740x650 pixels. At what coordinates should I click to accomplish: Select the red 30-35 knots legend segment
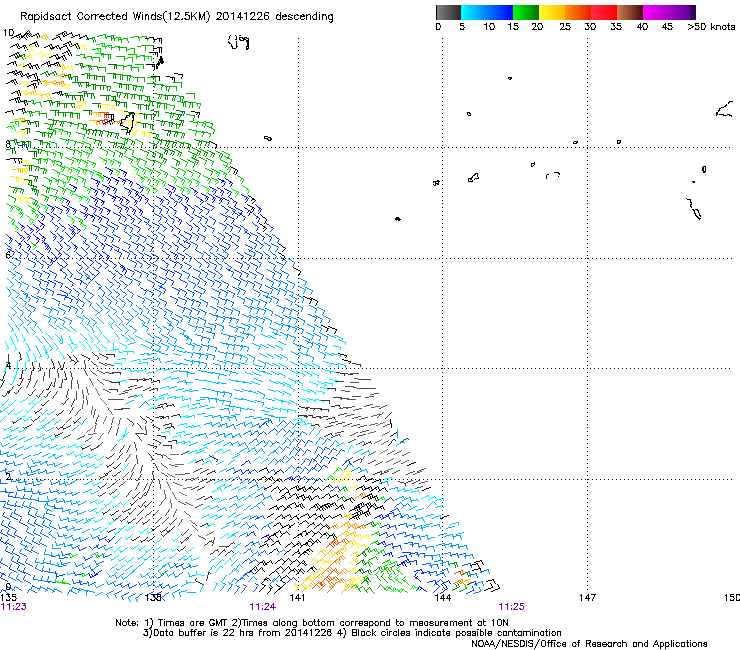[604, 12]
